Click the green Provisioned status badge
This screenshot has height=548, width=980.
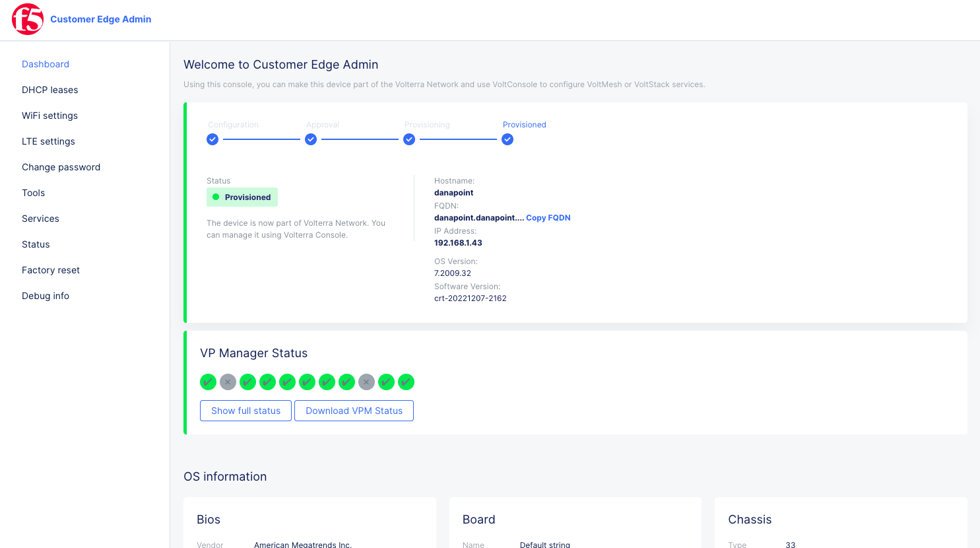(x=242, y=197)
